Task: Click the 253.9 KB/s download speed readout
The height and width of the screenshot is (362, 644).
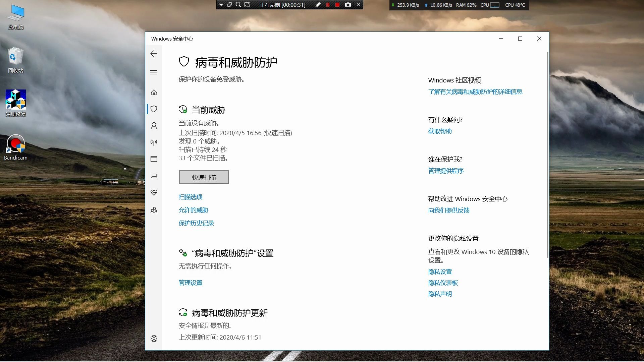Action: click(x=405, y=5)
